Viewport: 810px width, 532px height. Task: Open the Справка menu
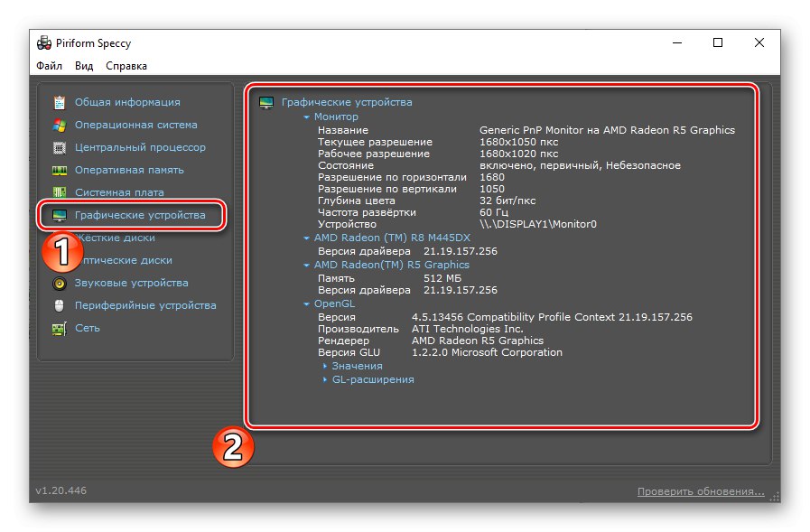tap(126, 66)
